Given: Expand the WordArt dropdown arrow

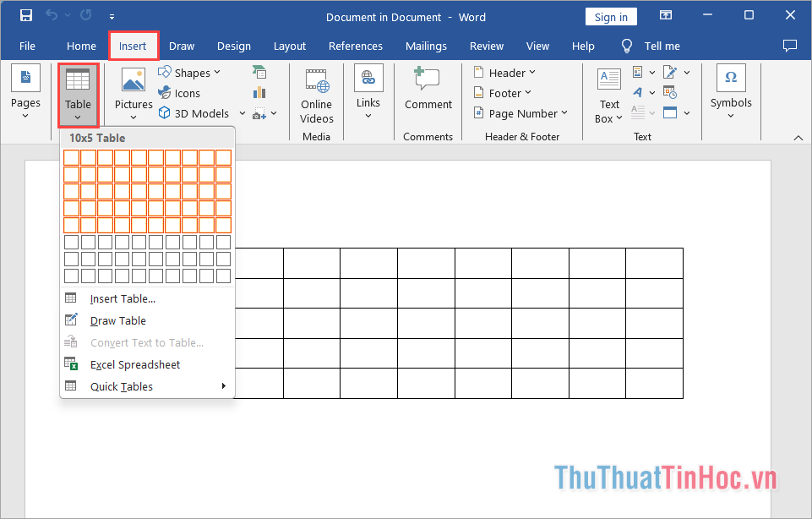Looking at the screenshot, I should coord(652,92).
